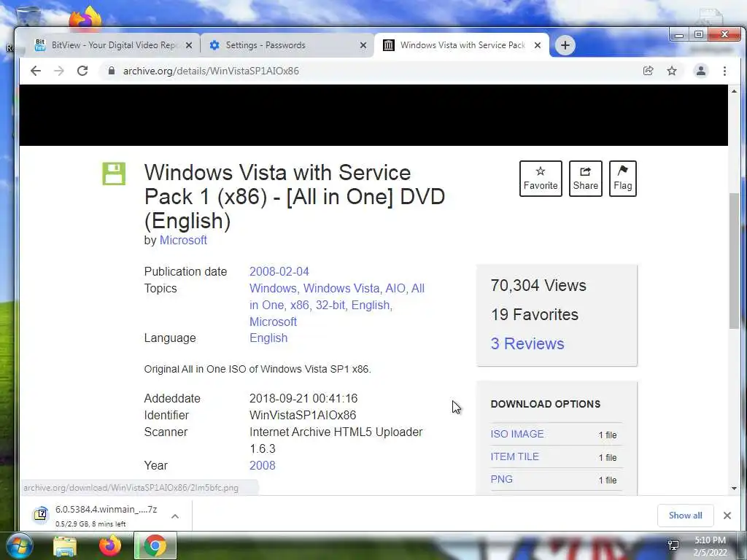Launch Firefox from the taskbar
The height and width of the screenshot is (560, 747).
pyautogui.click(x=110, y=545)
